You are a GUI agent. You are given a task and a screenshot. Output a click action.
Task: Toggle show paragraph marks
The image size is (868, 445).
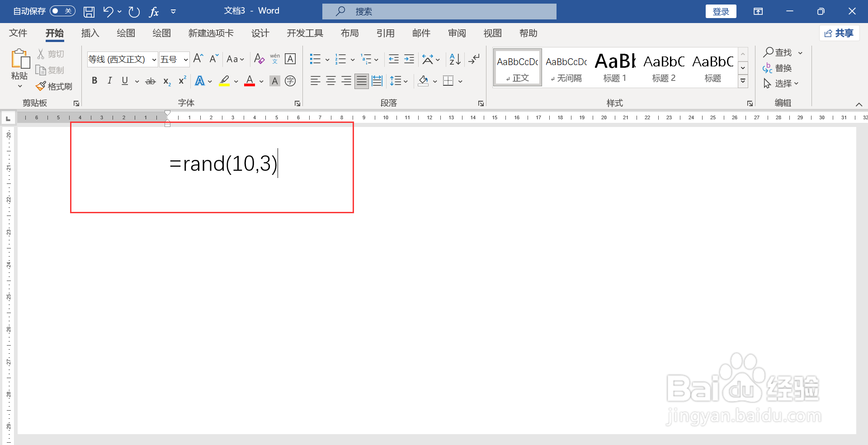coord(474,59)
